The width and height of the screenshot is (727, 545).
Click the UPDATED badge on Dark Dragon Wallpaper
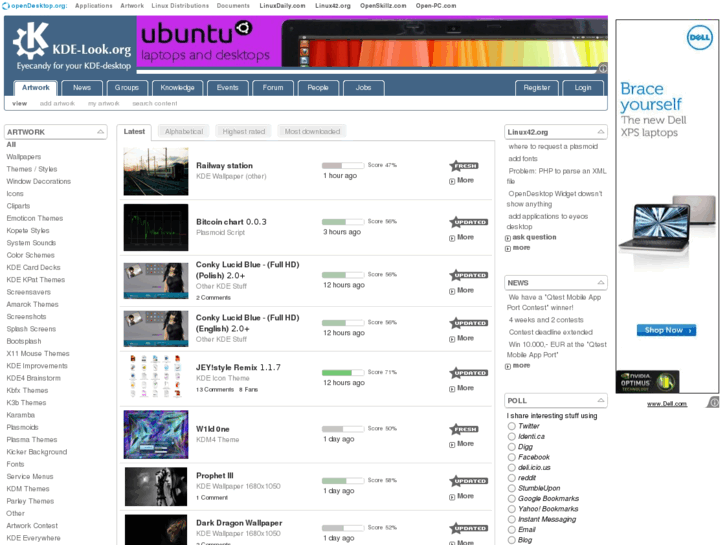(x=468, y=528)
